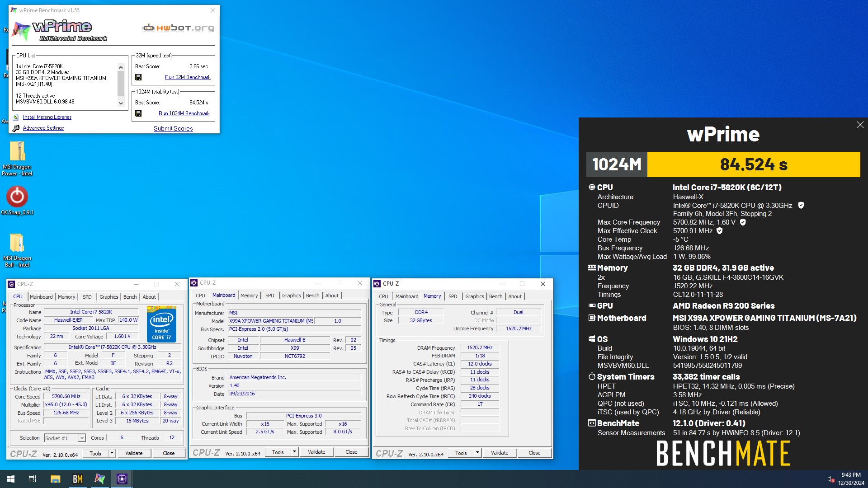The width and height of the screenshot is (868, 488).
Task: Click the Bus Speed 126.68 MHz field
Action: pos(66,413)
